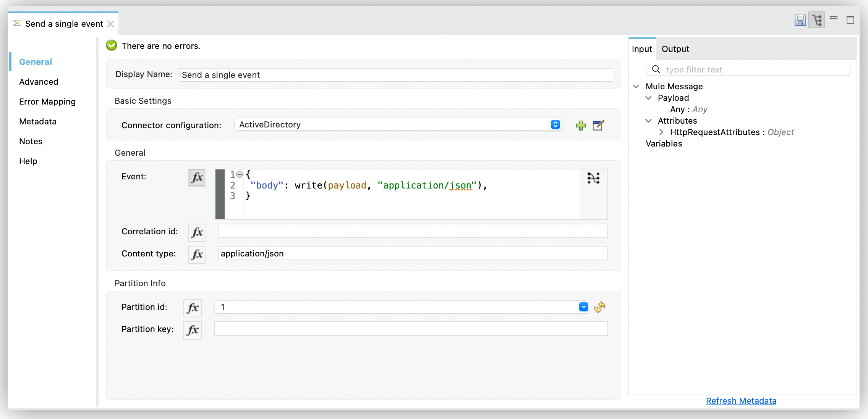
Task: Click the fx icon for Correlation id
Action: (197, 232)
